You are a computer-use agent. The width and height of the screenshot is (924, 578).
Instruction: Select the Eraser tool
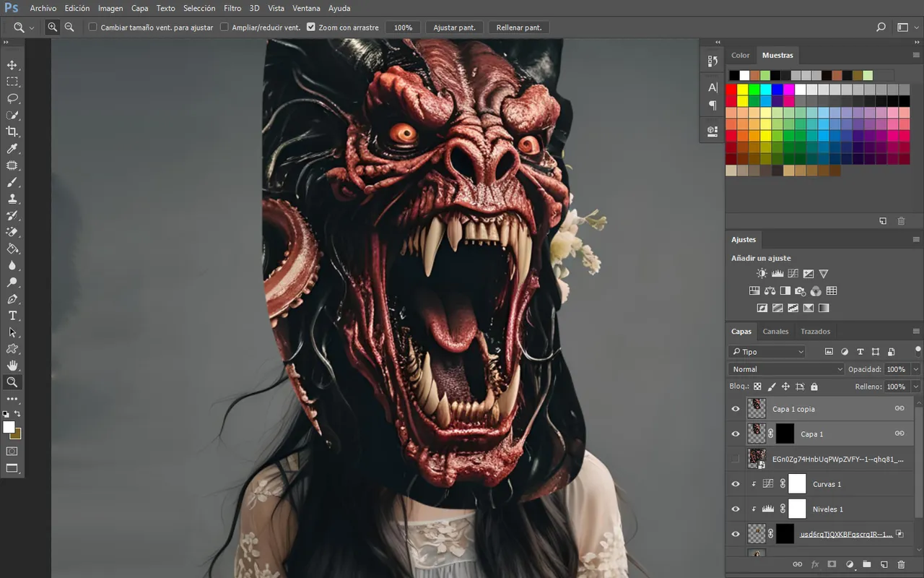click(x=12, y=232)
